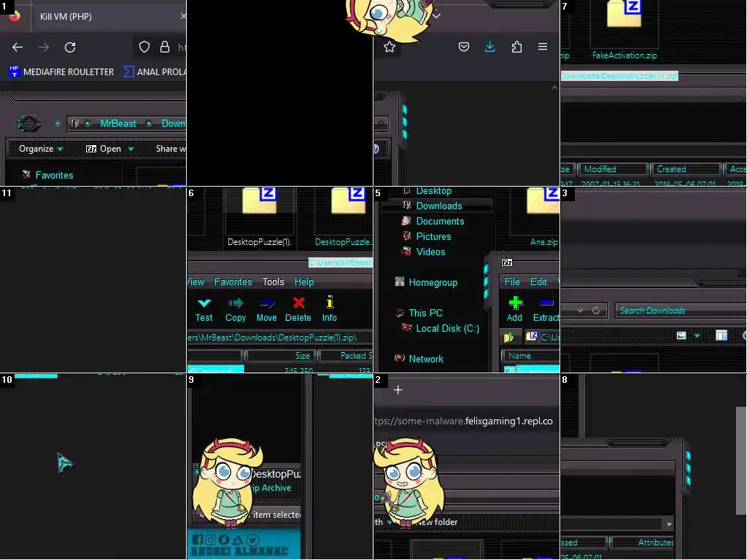Click the browser forward arrow
This screenshot has height=560, width=747.
point(44,47)
